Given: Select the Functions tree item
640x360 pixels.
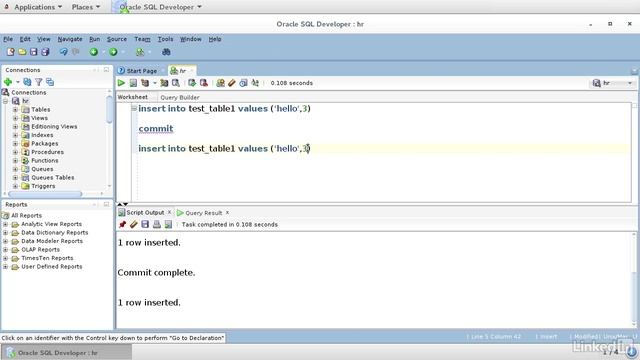Looking at the screenshot, I should point(45,160).
